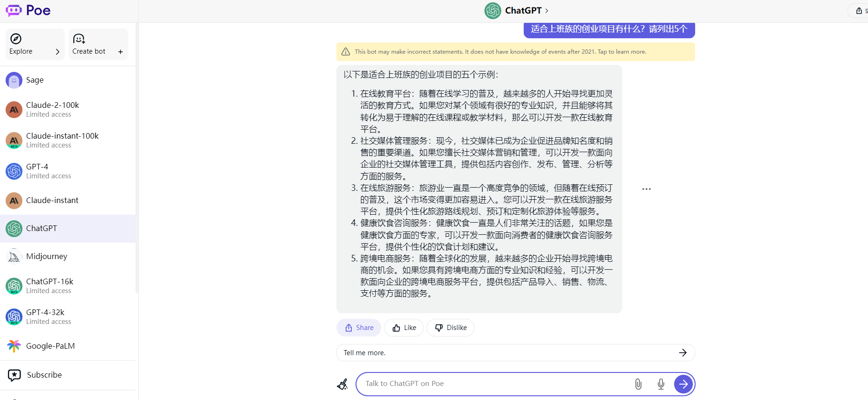This screenshot has height=400, width=868.
Task: Click the Claude-2-100k avatar icon
Action: point(14,110)
